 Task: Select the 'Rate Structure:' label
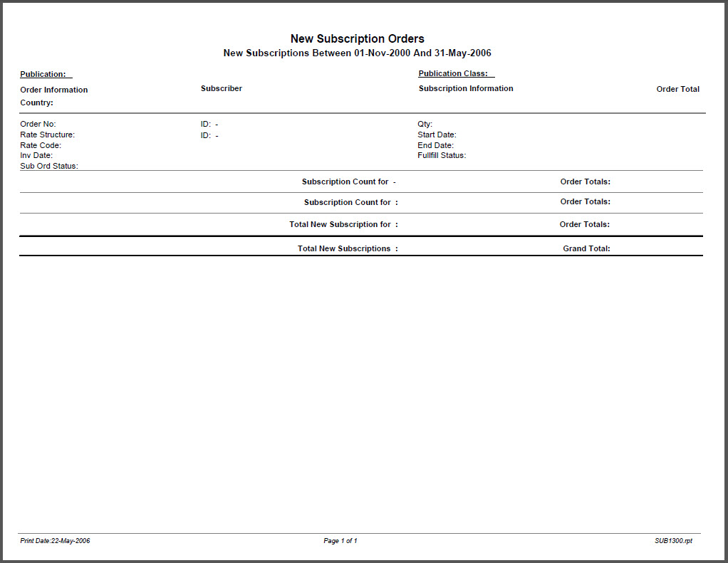(x=47, y=135)
